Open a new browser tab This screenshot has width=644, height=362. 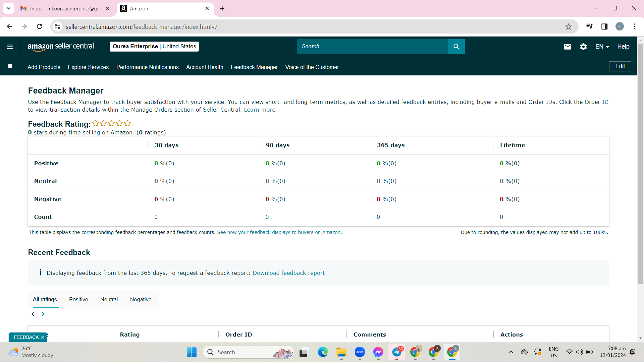[222, 8]
